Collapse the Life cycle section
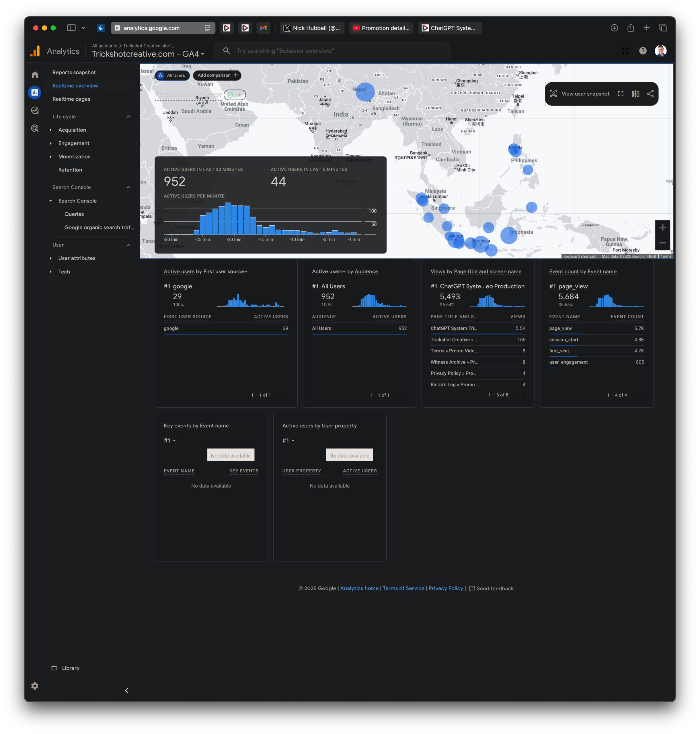 point(128,116)
